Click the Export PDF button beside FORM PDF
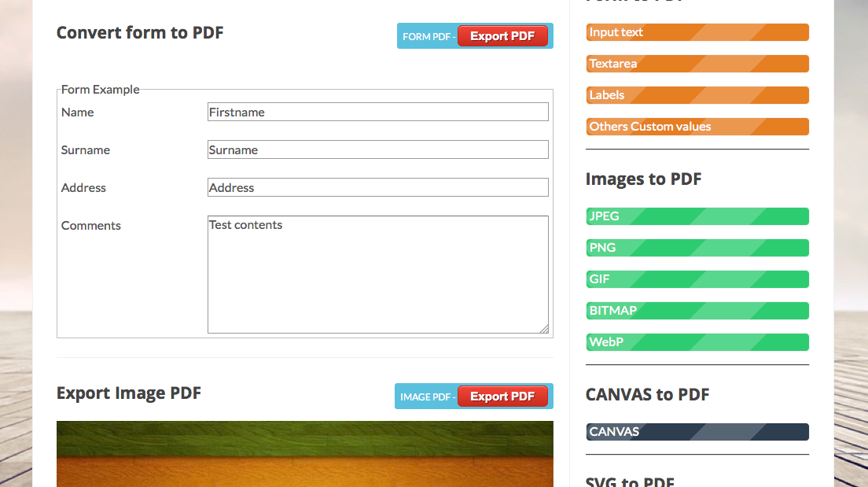Viewport: 868px width, 487px height. tap(503, 35)
